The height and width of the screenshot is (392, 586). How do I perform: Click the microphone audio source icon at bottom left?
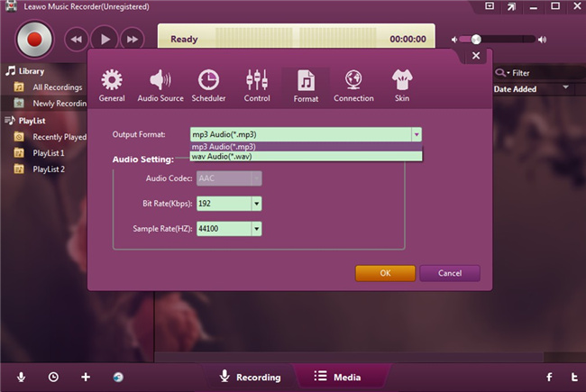click(x=22, y=377)
